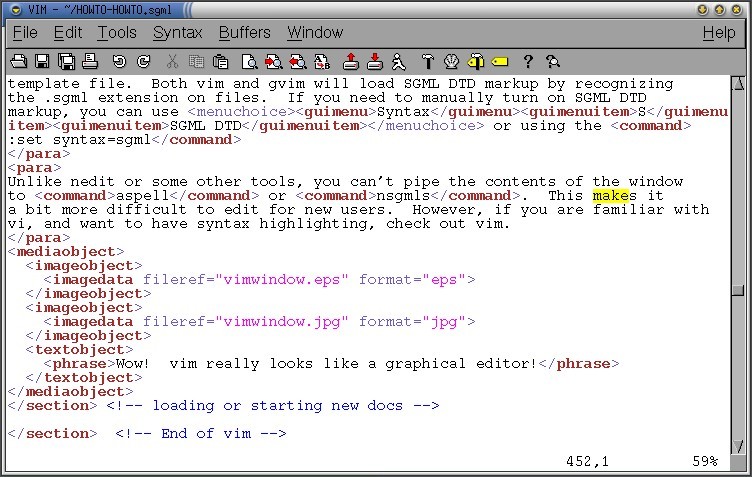752x477 pixels.
Task: Open the Syntax menu
Action: click(x=177, y=33)
